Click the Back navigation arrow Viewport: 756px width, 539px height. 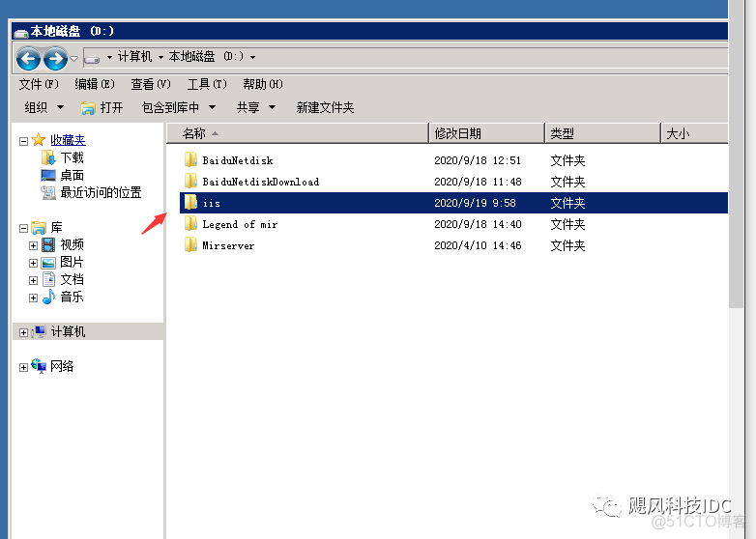[28, 59]
